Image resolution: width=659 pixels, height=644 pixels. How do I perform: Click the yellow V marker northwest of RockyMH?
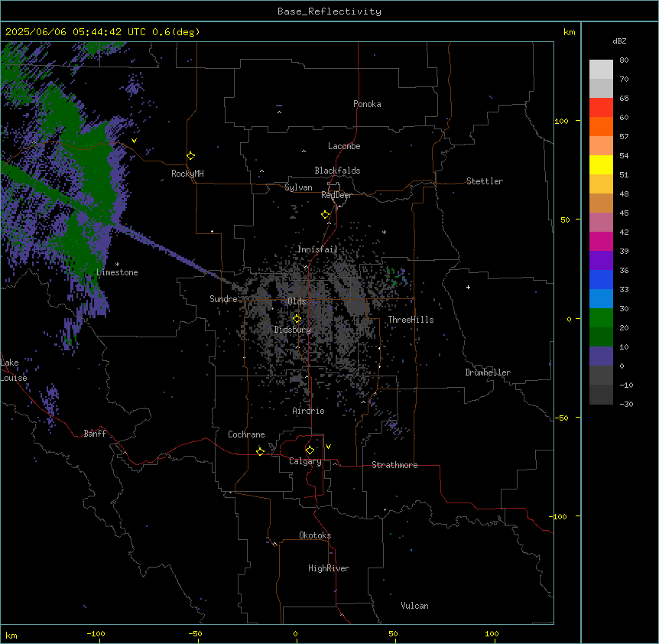(x=134, y=141)
